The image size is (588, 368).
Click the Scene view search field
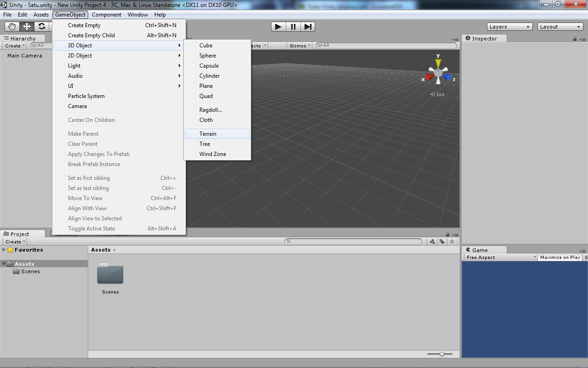(x=387, y=46)
